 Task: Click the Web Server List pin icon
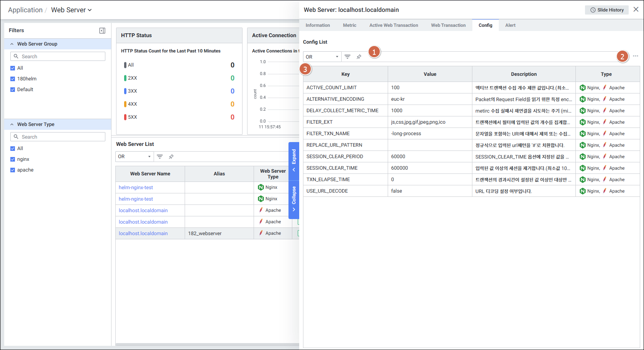171,157
